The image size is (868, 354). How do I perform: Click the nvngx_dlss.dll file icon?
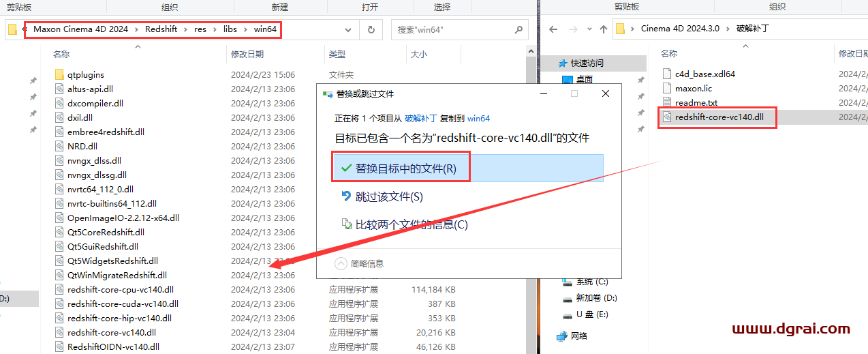point(59,160)
